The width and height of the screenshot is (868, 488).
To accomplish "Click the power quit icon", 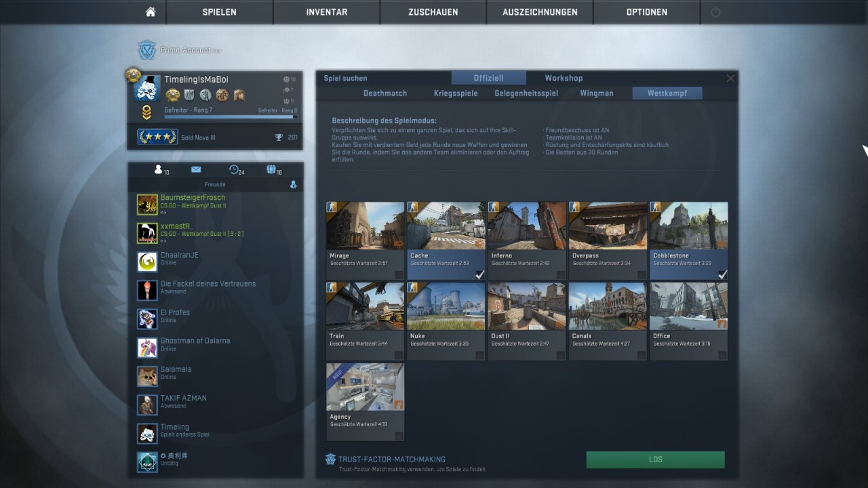I will point(715,12).
